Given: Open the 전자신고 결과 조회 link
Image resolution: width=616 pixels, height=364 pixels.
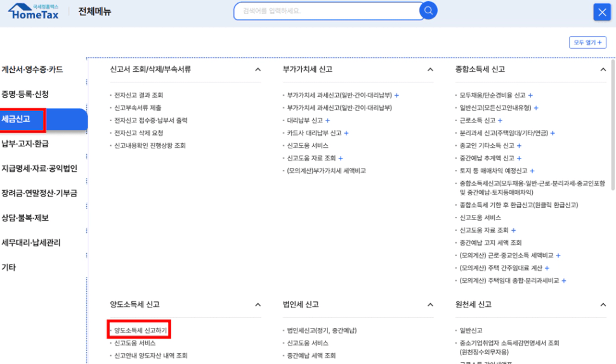Looking at the screenshot, I should (x=139, y=95).
